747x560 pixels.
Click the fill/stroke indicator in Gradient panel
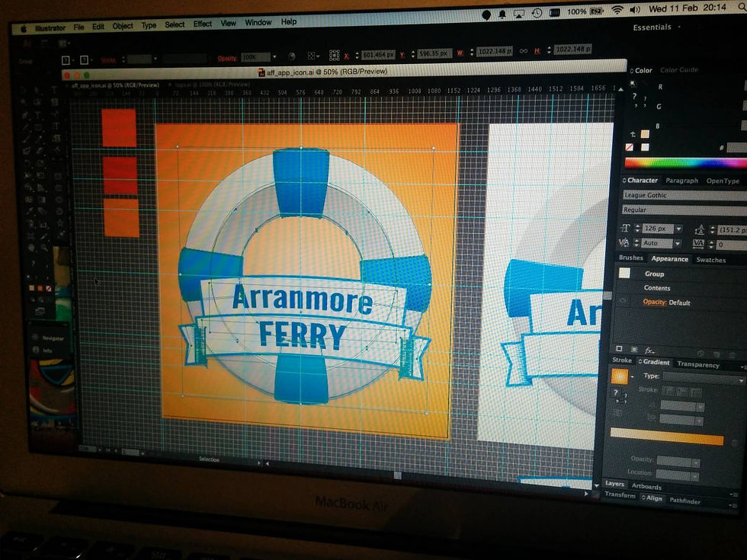tap(619, 396)
